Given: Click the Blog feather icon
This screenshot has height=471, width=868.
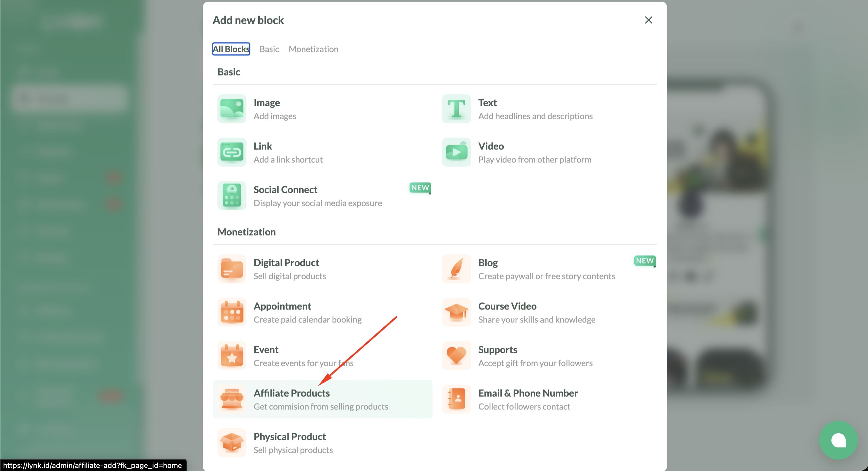Looking at the screenshot, I should point(456,269).
